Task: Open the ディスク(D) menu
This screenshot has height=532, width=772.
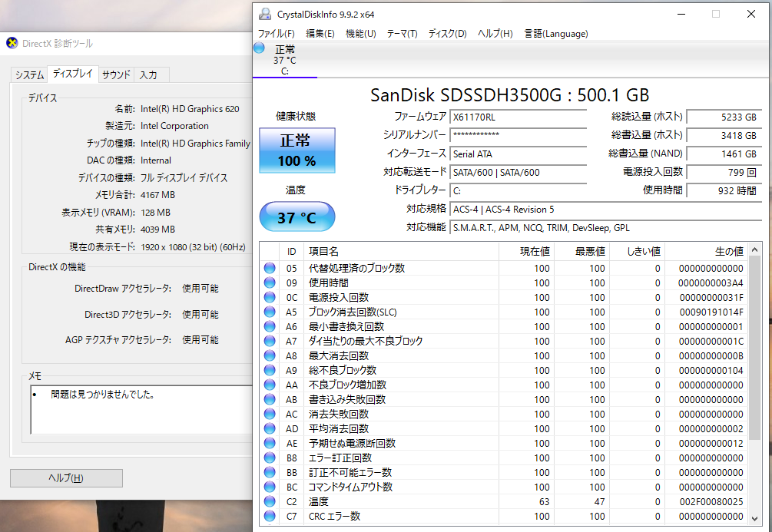Action: point(447,34)
